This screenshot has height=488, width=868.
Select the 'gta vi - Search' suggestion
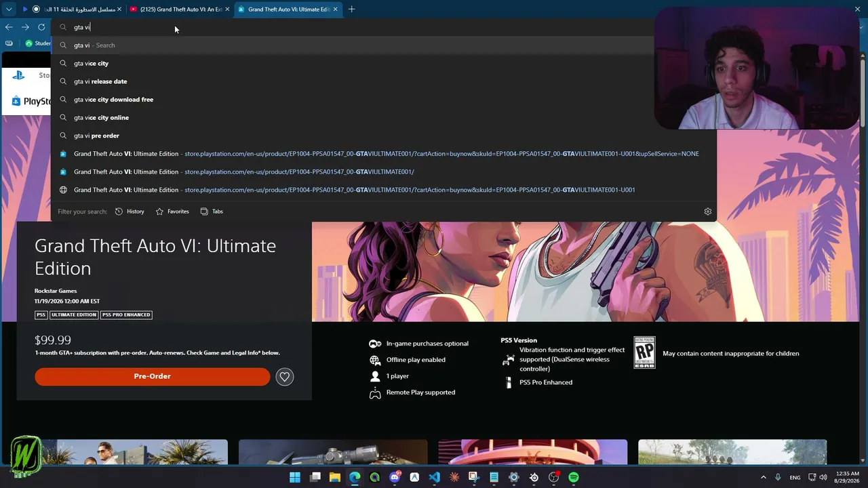tap(384, 45)
